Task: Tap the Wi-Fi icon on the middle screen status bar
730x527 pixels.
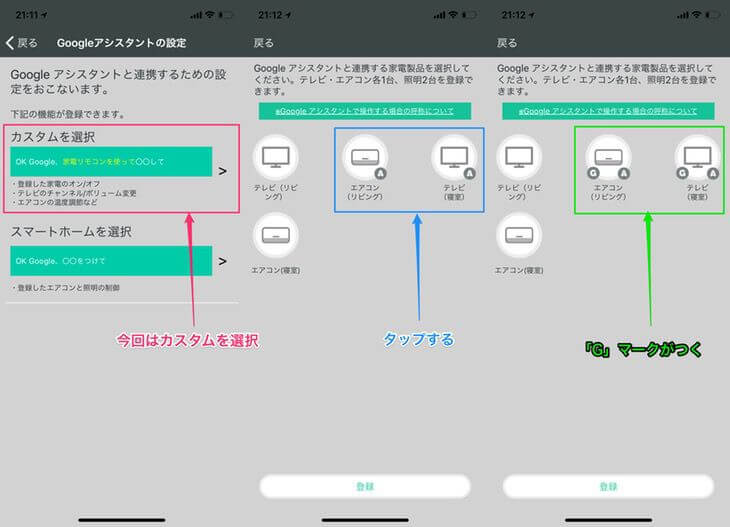Action: coord(453,15)
